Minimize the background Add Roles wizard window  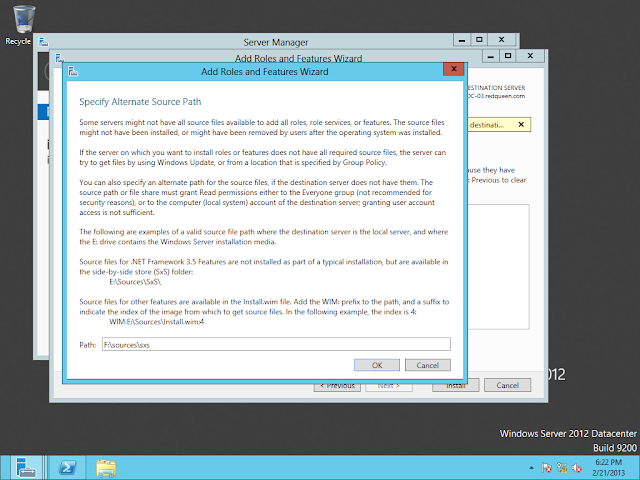point(491,56)
